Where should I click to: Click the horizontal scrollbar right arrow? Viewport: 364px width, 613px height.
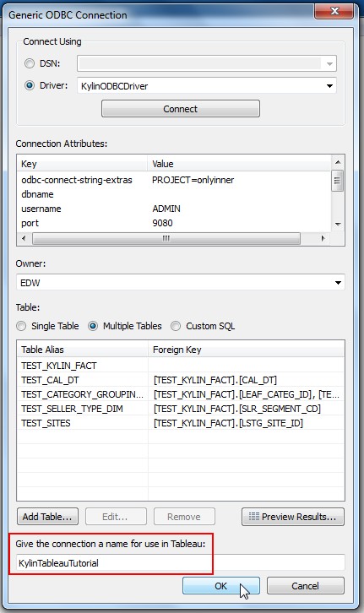coord(323,238)
